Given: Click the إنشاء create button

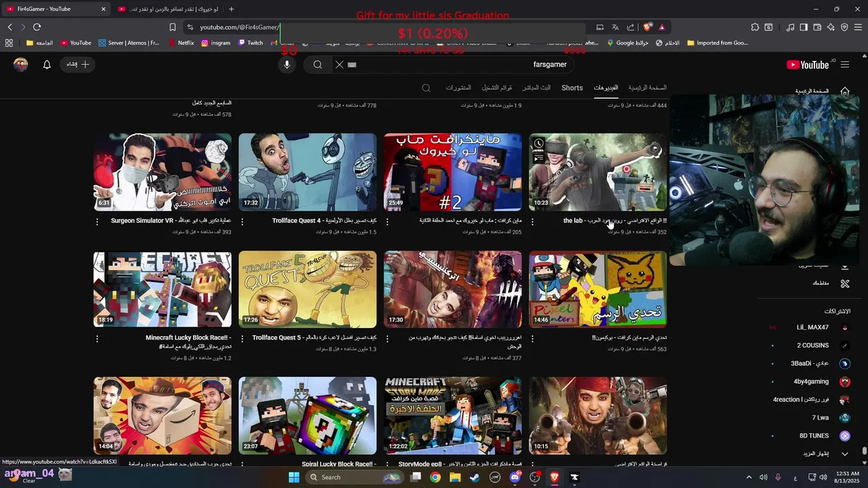Looking at the screenshot, I should click(78, 64).
